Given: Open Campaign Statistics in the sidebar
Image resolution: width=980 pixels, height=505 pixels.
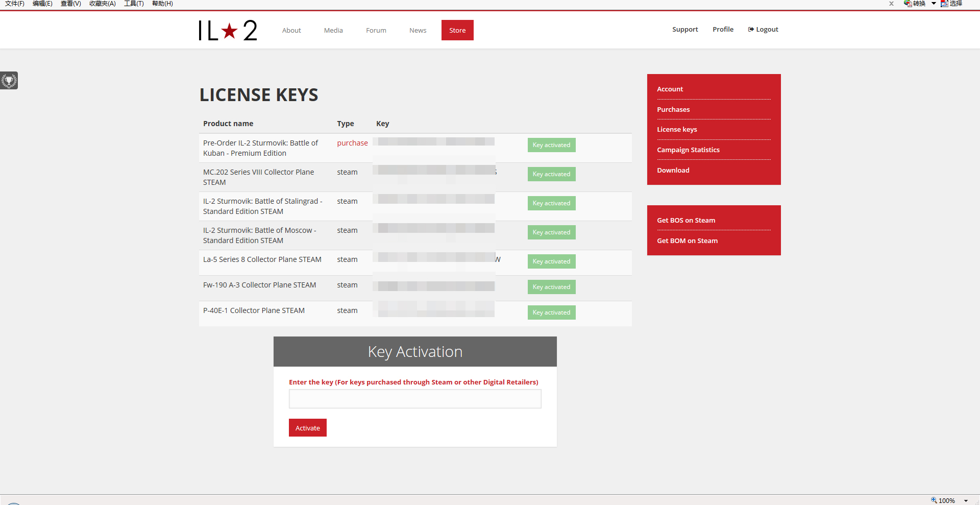Looking at the screenshot, I should 688,150.
